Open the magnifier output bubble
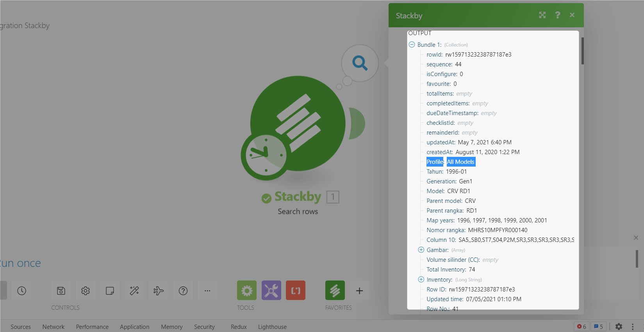 tap(360, 63)
